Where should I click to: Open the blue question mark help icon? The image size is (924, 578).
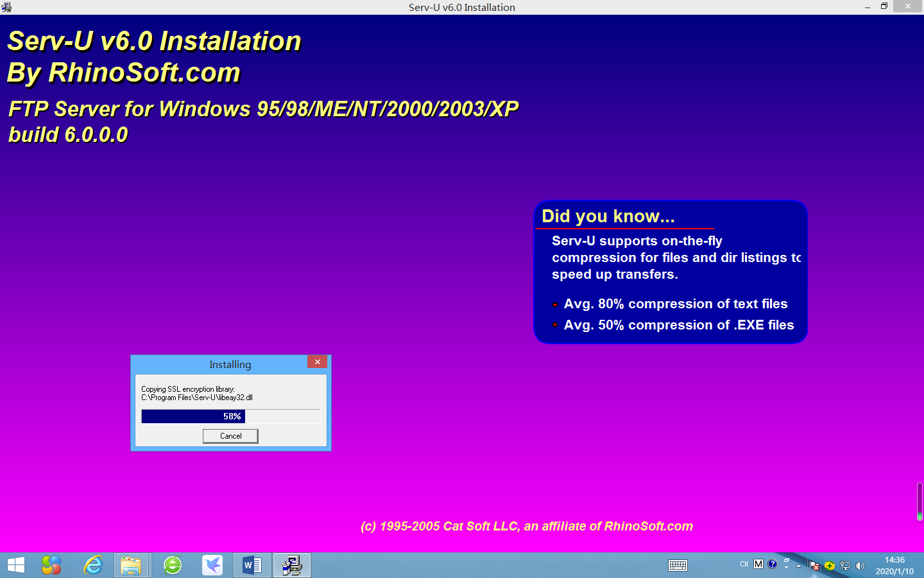click(773, 564)
